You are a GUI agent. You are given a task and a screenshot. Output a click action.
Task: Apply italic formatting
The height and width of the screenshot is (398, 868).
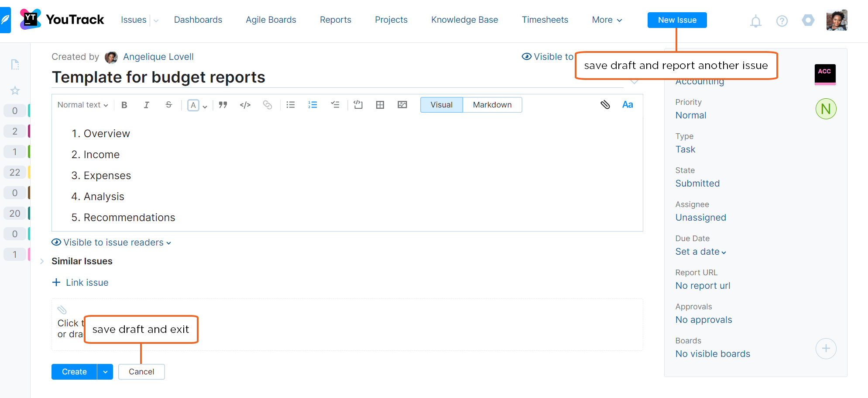147,105
